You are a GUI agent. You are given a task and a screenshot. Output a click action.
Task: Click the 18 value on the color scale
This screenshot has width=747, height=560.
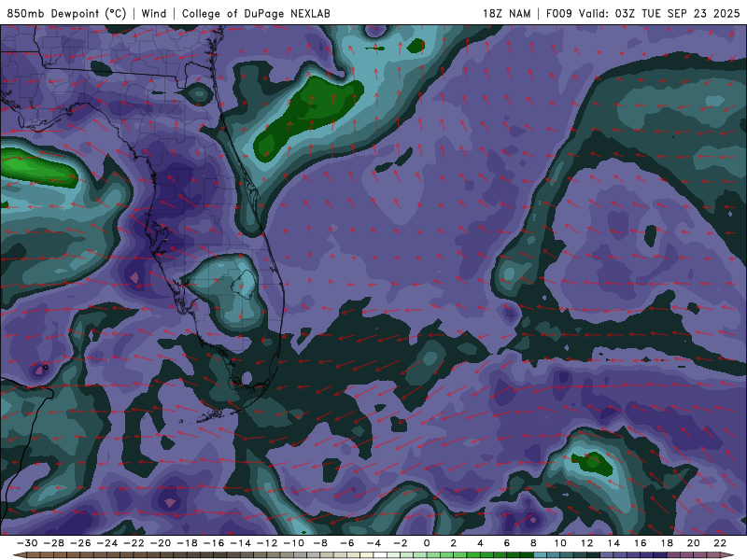pos(667,543)
